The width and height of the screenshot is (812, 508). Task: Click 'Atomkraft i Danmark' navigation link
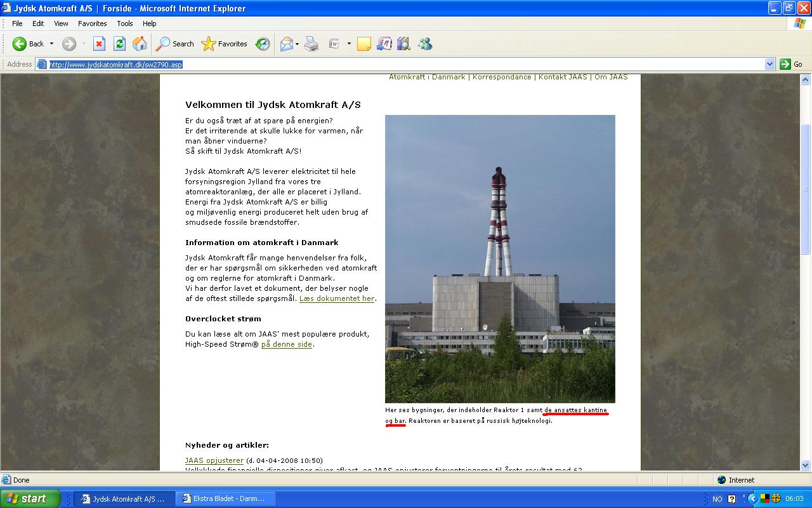click(x=427, y=77)
